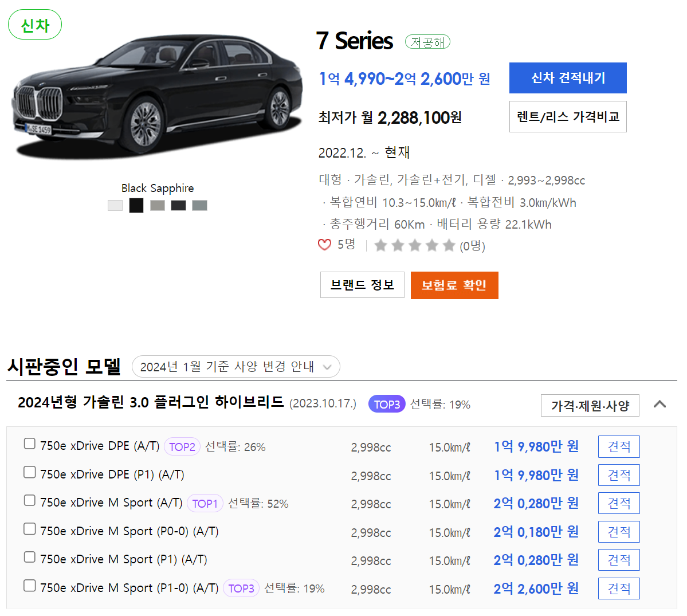Click the 신차 new car badge

point(35,25)
